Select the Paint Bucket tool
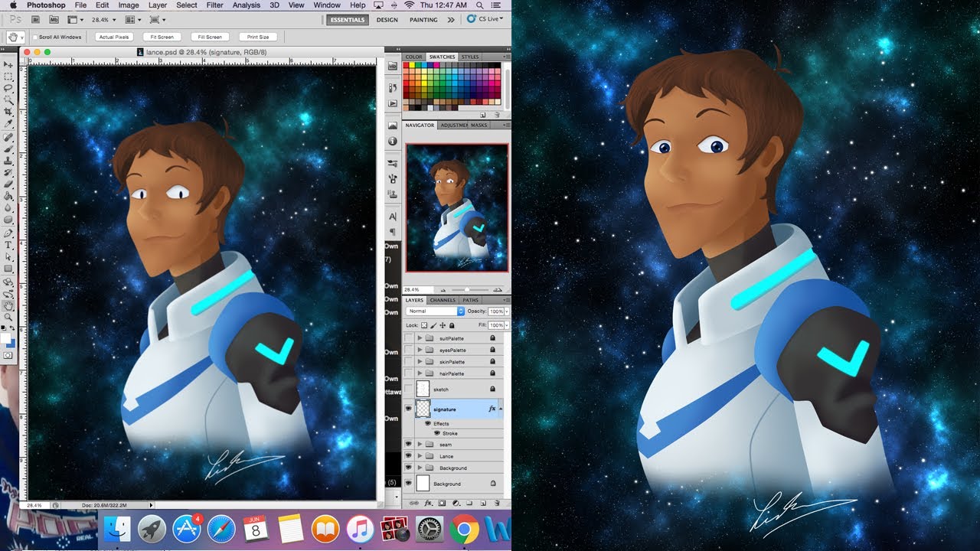 8,195
